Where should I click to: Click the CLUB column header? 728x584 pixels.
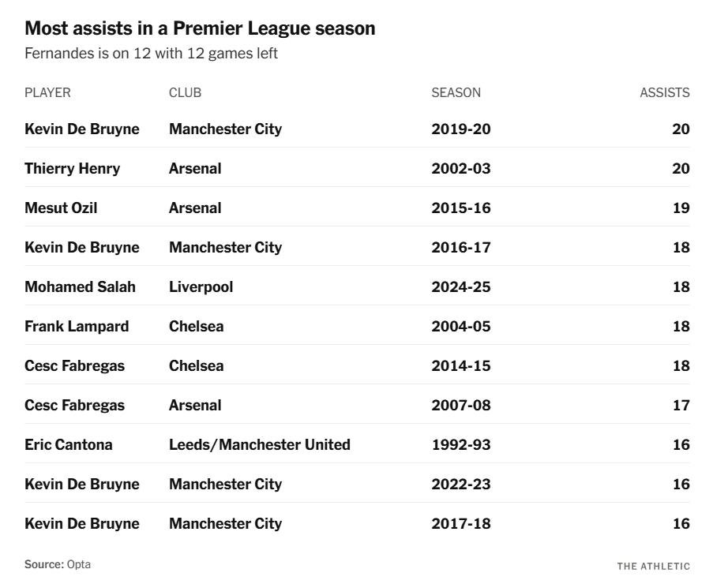pos(185,92)
